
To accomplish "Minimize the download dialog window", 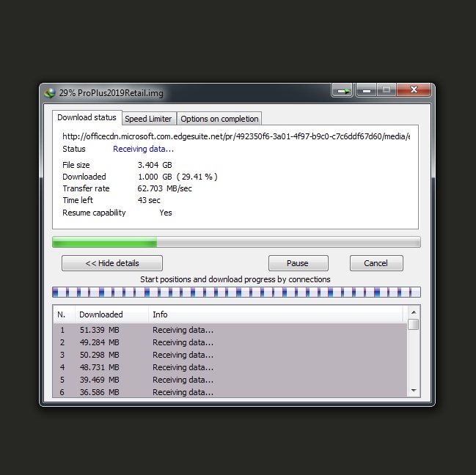I will point(365,90).
